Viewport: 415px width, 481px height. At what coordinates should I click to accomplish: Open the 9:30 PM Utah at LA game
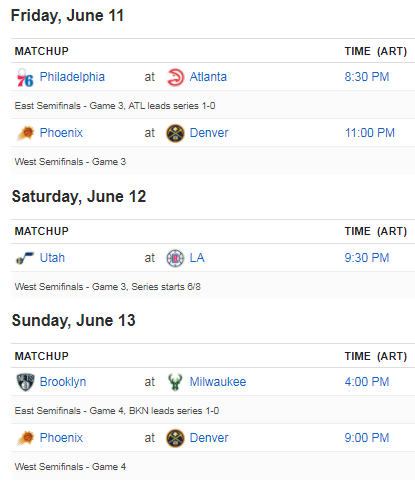tap(367, 258)
